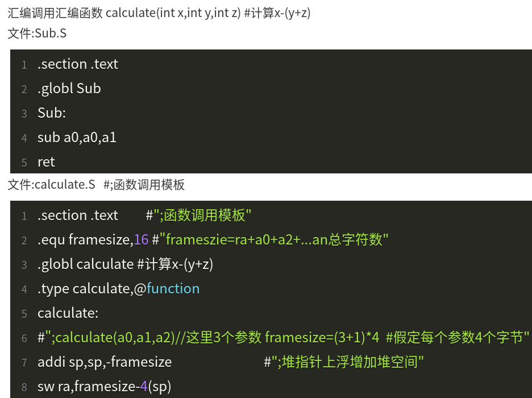Click the '文件:calculate.S' heading text
Screen dimensions: 532x398
tap(51, 185)
